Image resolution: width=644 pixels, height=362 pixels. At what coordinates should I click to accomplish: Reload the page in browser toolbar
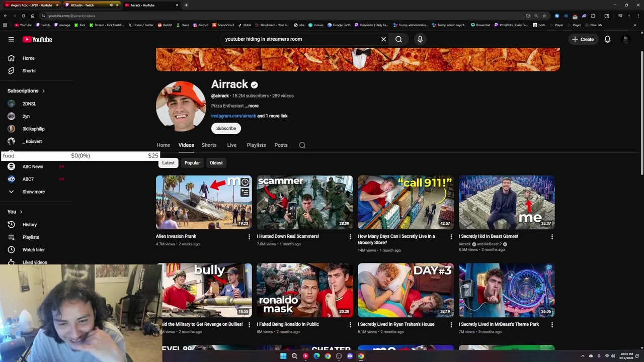click(23, 16)
